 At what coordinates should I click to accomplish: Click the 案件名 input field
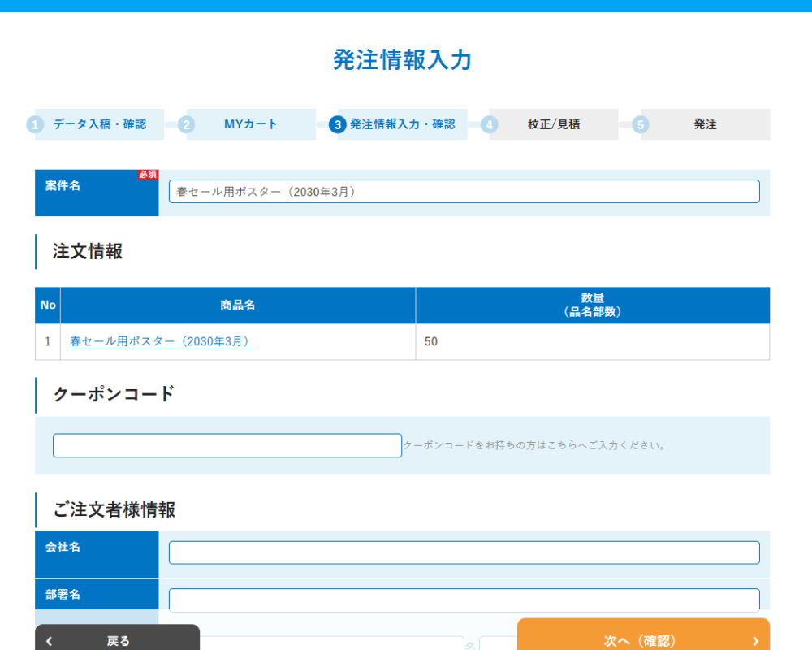pyautogui.click(x=464, y=191)
